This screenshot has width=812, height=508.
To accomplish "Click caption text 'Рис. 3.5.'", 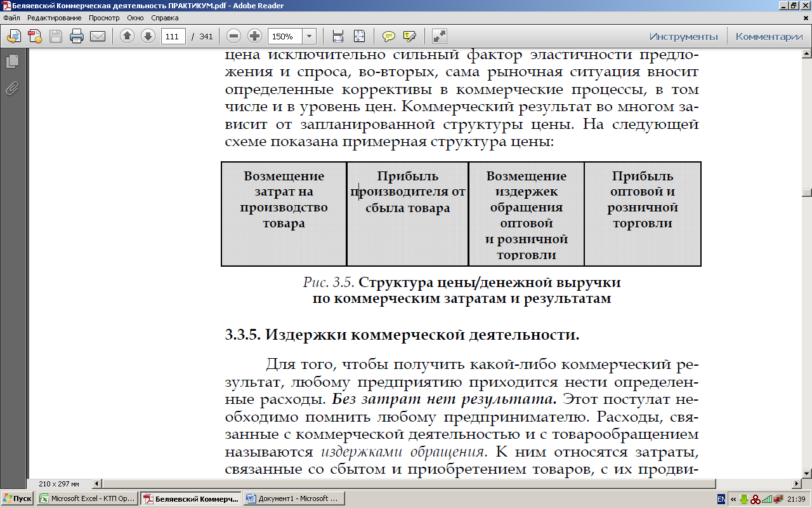I will 329,282.
